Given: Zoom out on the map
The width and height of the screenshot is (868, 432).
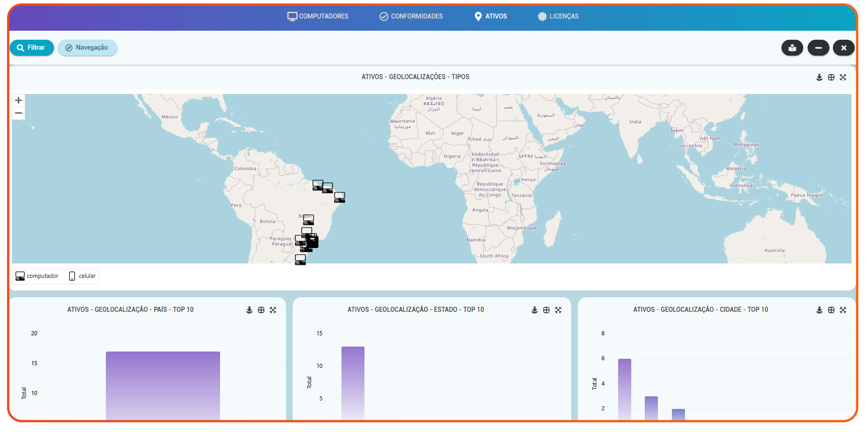Looking at the screenshot, I should point(19,113).
